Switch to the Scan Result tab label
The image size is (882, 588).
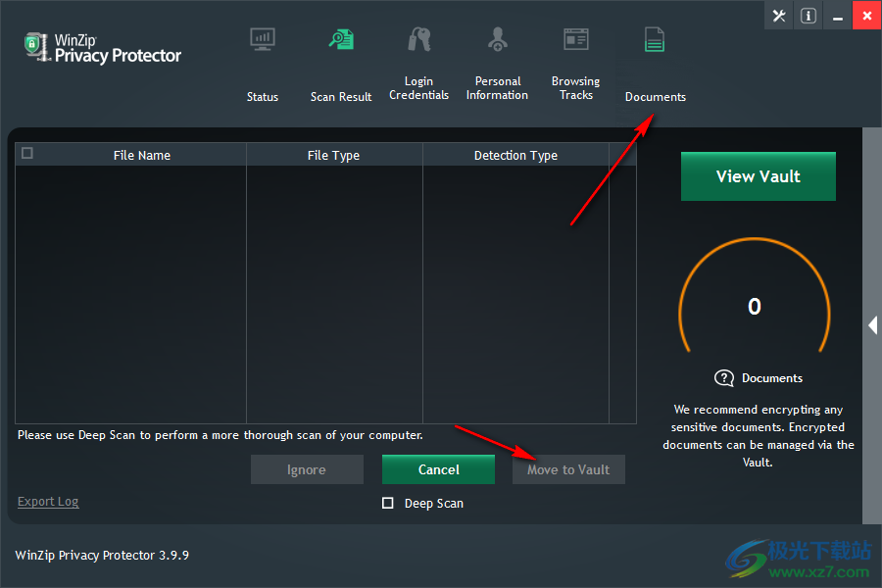pyautogui.click(x=341, y=97)
